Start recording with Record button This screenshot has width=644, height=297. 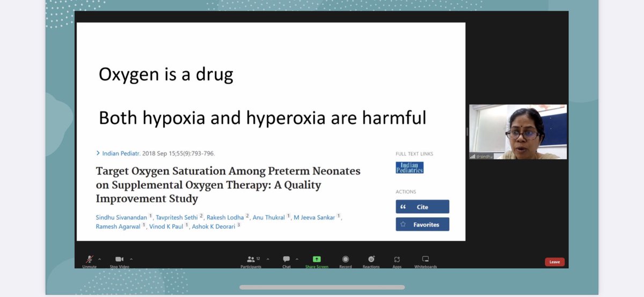[346, 261]
